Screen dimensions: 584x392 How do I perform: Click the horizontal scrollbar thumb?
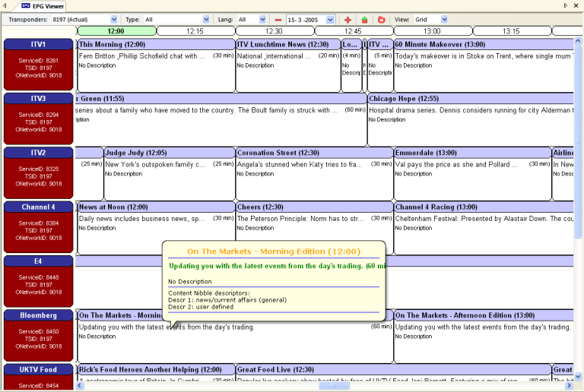334,386
